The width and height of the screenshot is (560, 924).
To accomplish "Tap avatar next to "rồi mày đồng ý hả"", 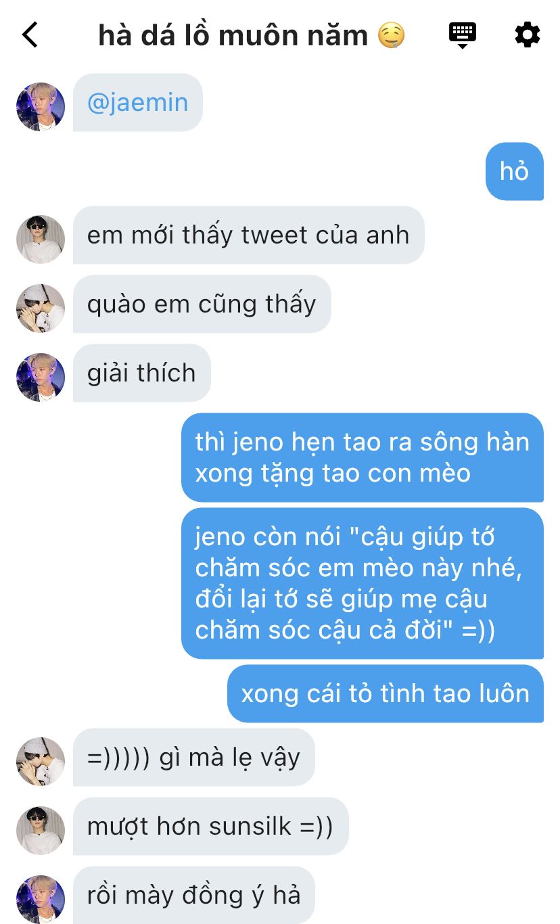I will pyautogui.click(x=41, y=900).
